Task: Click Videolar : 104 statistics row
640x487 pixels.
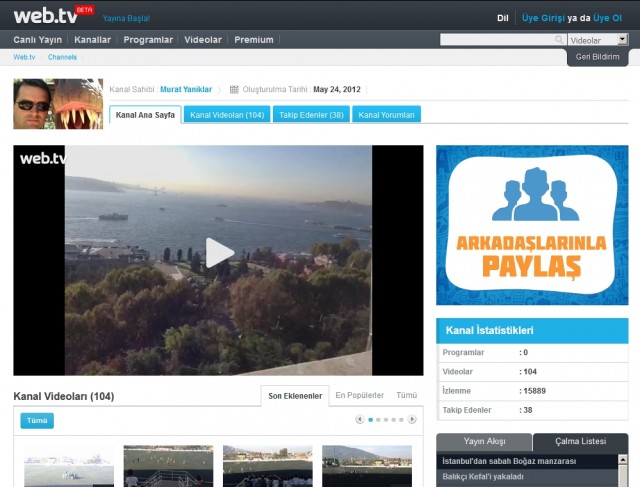Action: point(532,371)
